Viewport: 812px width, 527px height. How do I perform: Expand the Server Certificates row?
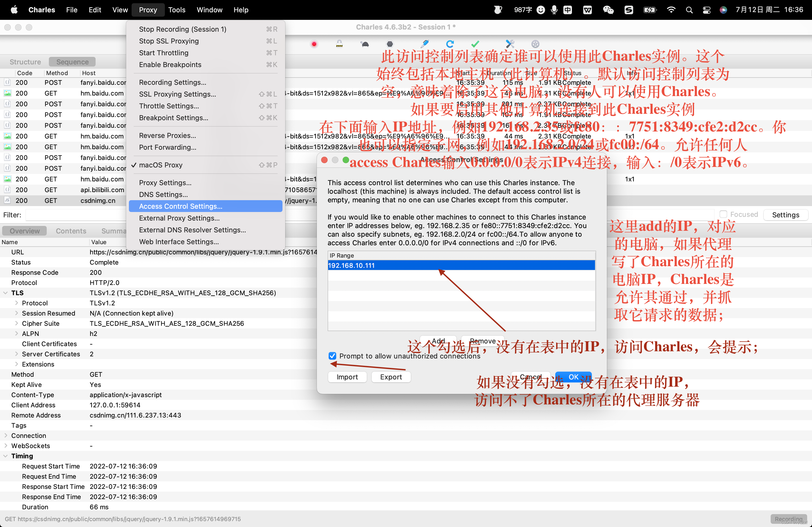(16, 354)
